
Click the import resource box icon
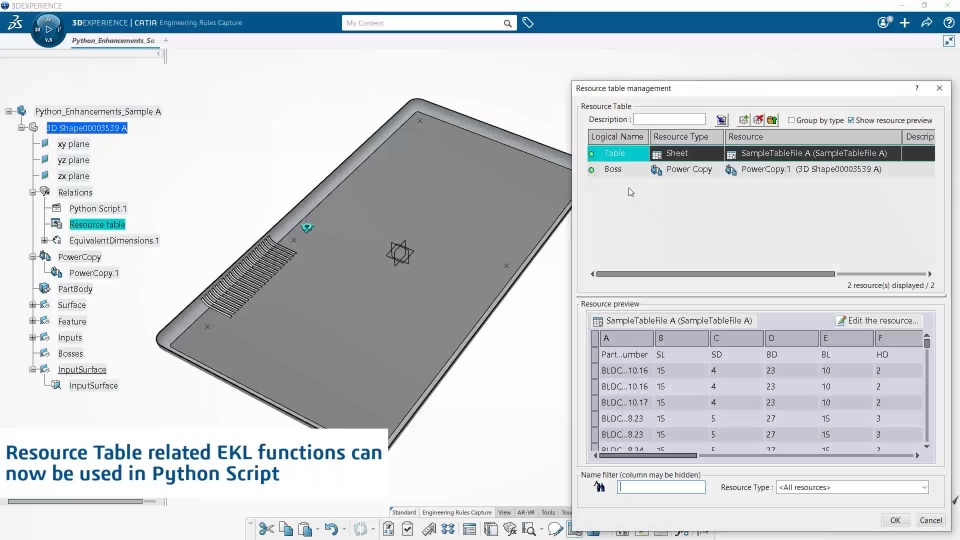click(772, 120)
